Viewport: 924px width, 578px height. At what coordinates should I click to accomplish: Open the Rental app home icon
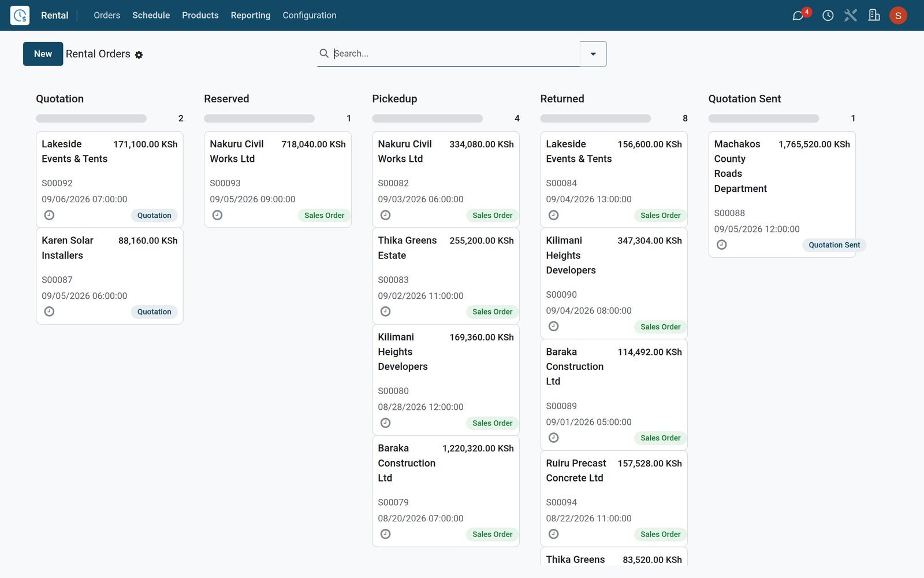20,15
